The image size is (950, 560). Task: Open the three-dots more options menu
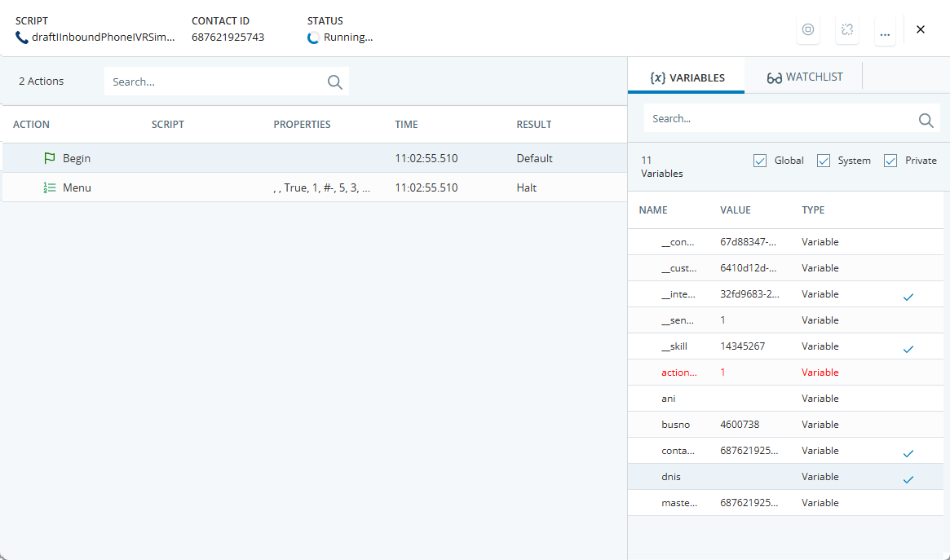(x=886, y=30)
